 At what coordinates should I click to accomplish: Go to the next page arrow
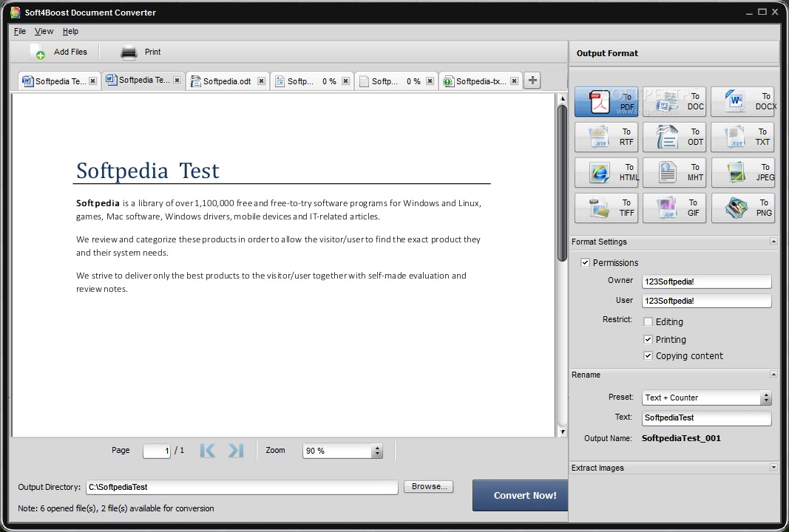click(236, 451)
